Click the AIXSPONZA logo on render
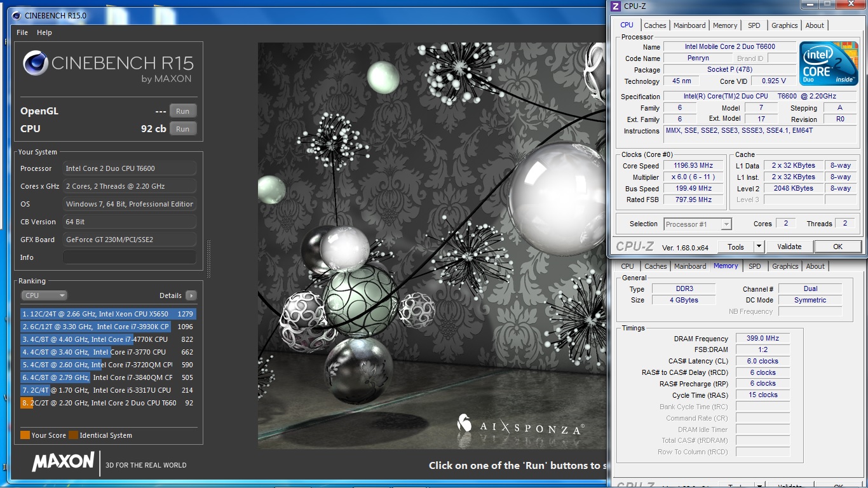Viewport: 868px width, 488px height. 520,426
